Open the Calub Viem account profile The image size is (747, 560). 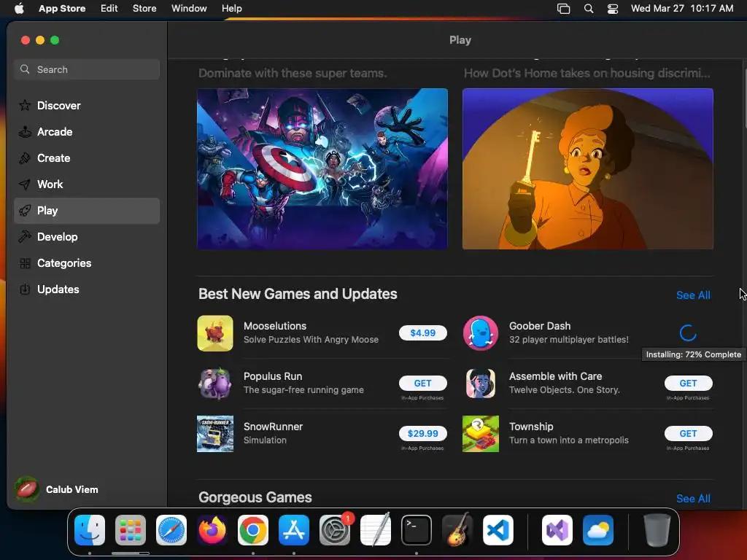point(56,489)
